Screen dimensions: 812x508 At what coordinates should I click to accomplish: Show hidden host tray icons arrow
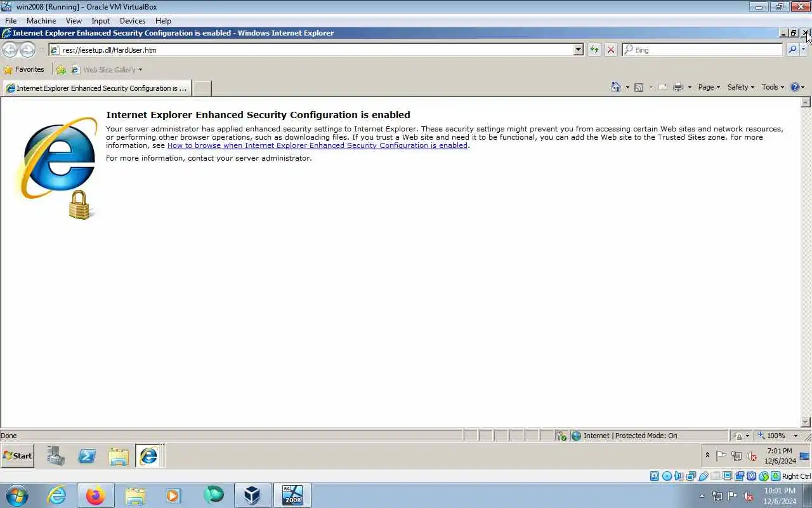coord(702,496)
